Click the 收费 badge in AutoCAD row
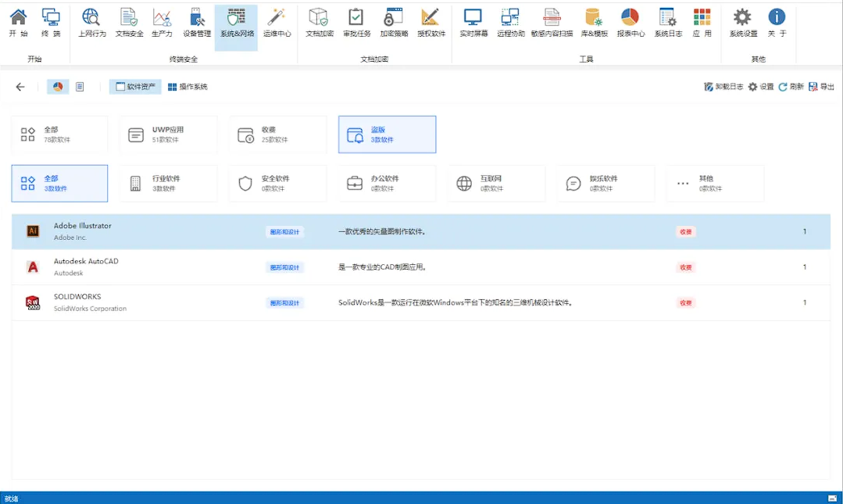Image resolution: width=843 pixels, height=504 pixels. point(685,267)
